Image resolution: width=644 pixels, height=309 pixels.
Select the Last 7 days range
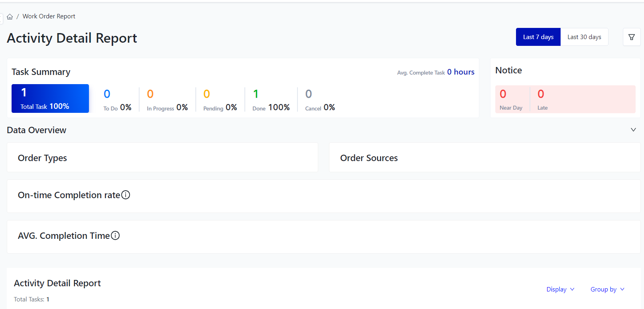(538, 37)
